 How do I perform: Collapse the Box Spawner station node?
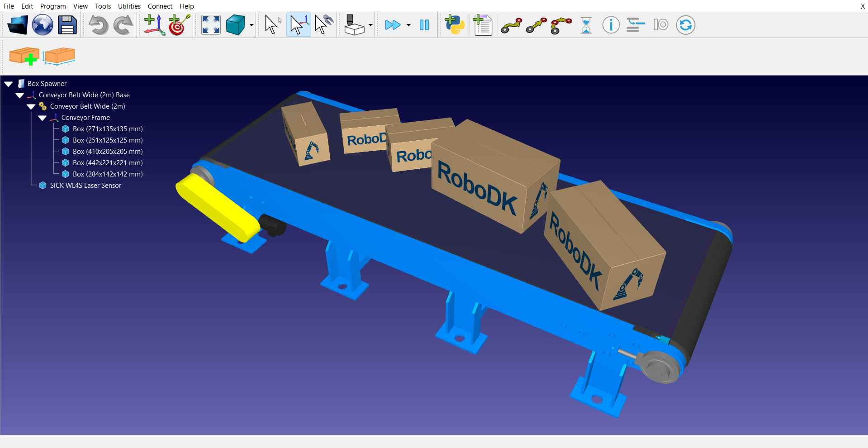point(8,84)
